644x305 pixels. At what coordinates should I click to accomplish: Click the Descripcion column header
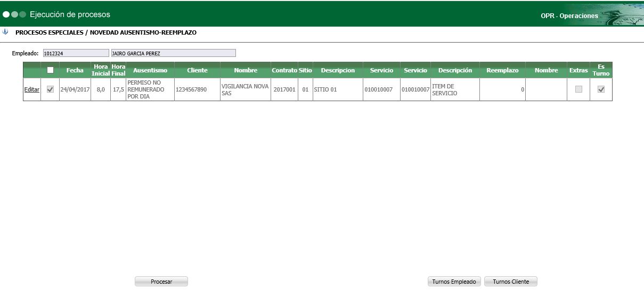pos(338,70)
